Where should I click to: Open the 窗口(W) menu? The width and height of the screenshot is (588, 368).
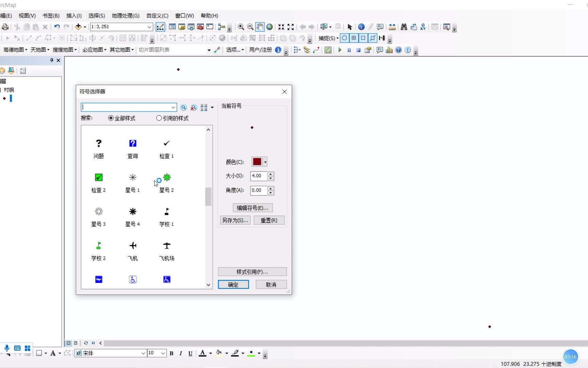click(184, 16)
